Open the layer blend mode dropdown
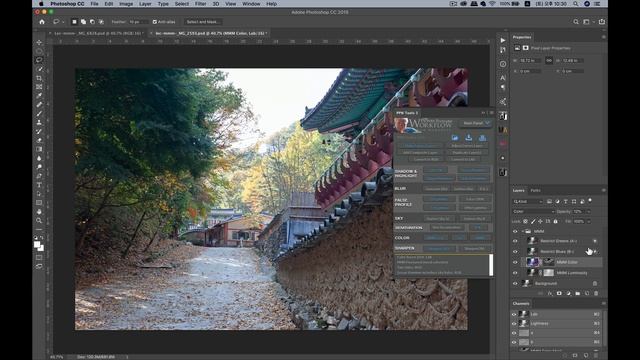Viewport: 640px width, 360px height. point(533,211)
